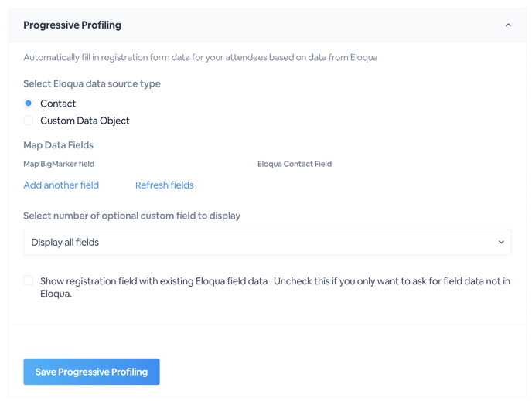This screenshot has height=401, width=532.
Task: Open the Display all fields dropdown
Action: click(267, 242)
